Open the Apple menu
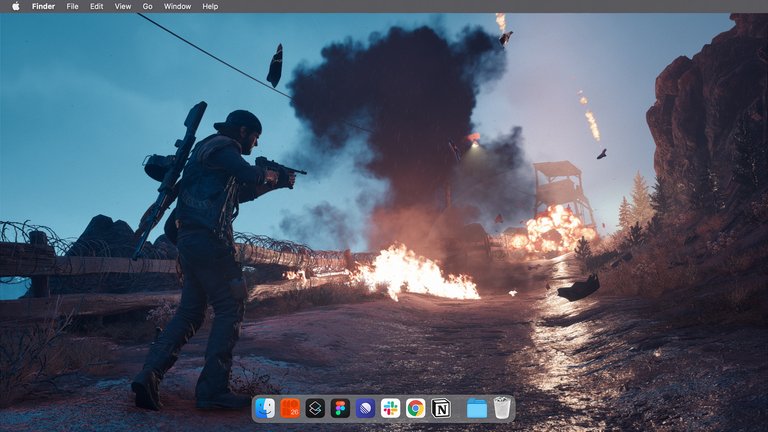 (x=16, y=6)
